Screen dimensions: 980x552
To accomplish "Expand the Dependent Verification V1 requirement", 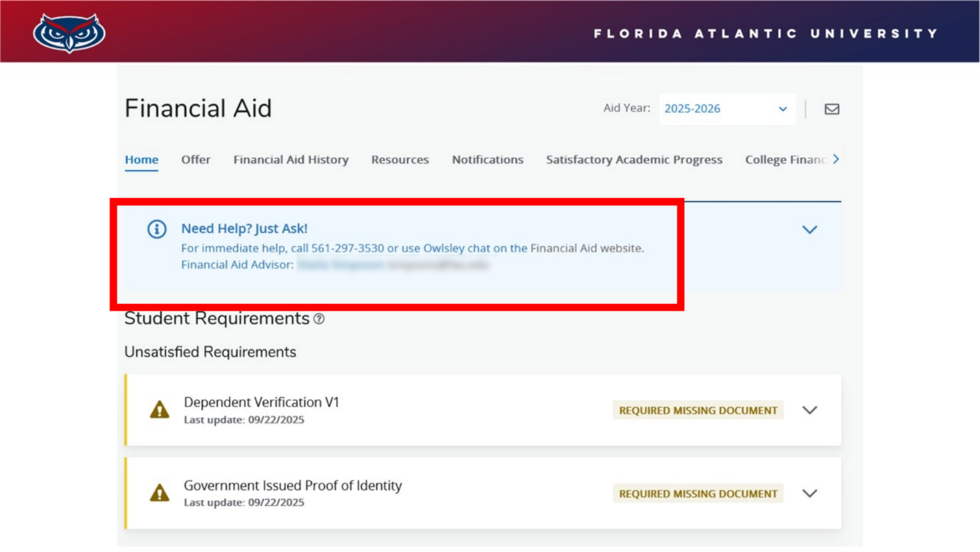I will pyautogui.click(x=809, y=410).
